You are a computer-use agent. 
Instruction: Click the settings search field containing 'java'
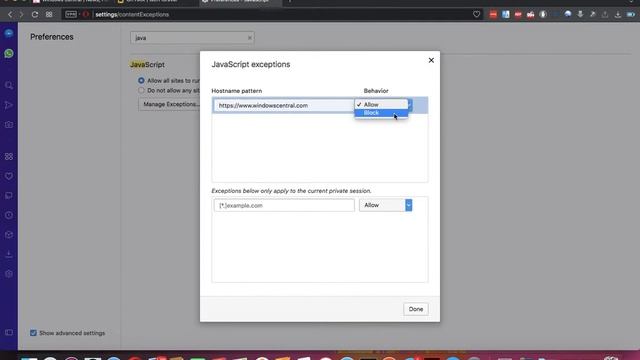click(x=192, y=38)
